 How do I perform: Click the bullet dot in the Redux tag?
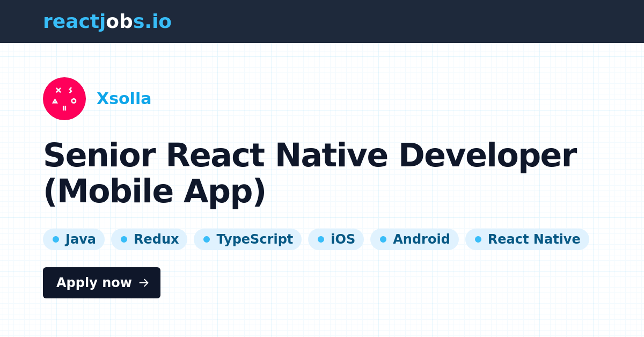tap(124, 239)
